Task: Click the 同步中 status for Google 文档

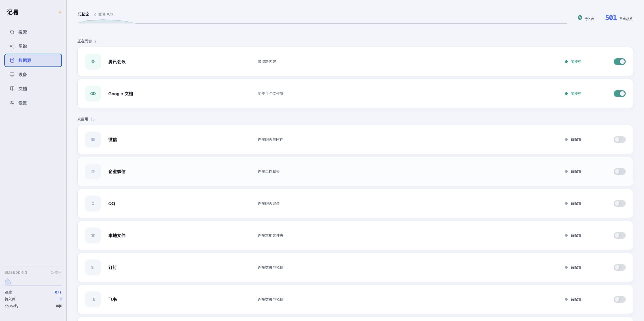Action: (573, 94)
